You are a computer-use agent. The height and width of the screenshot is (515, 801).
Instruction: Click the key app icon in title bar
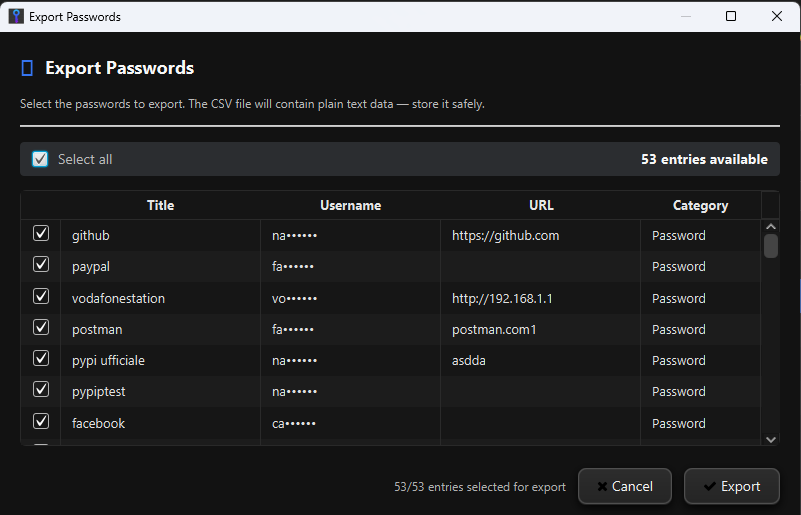click(16, 16)
